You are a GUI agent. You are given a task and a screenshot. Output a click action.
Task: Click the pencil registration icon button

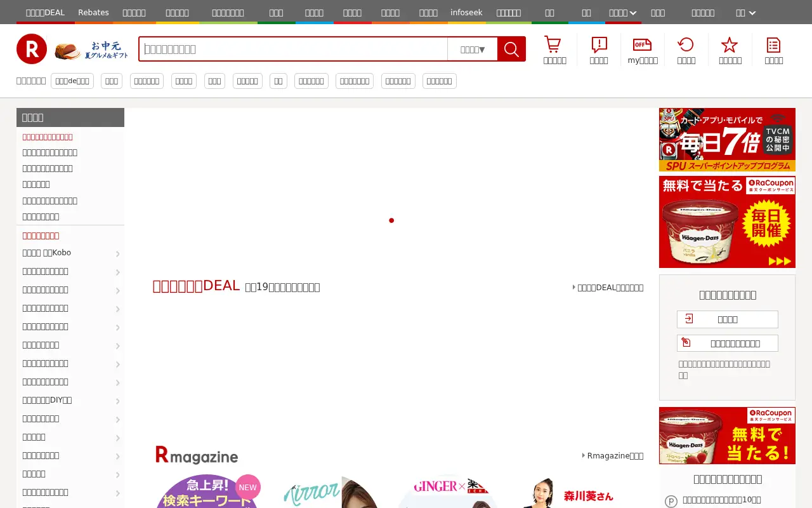(x=686, y=343)
